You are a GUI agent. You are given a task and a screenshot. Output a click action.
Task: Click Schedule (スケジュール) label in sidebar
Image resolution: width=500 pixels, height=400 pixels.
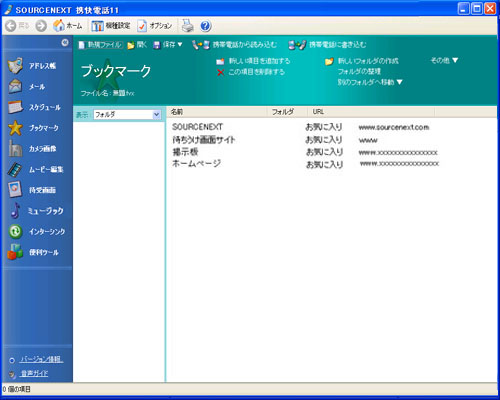(x=45, y=107)
